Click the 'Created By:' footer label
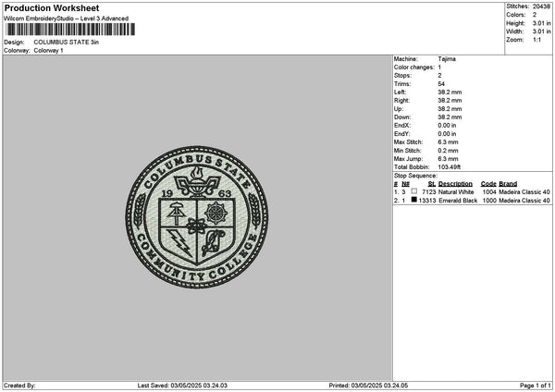 pos(19,386)
